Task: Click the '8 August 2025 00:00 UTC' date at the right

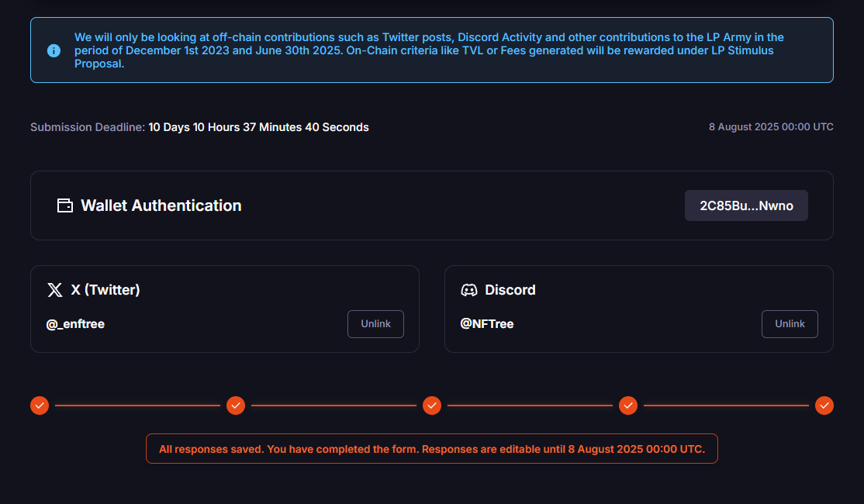Action: (771, 126)
